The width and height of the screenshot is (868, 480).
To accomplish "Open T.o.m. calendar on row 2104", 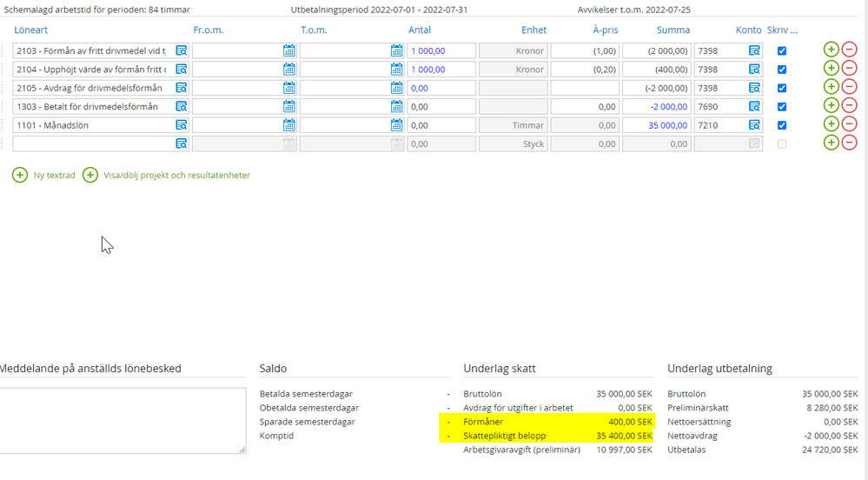I will pos(396,70).
